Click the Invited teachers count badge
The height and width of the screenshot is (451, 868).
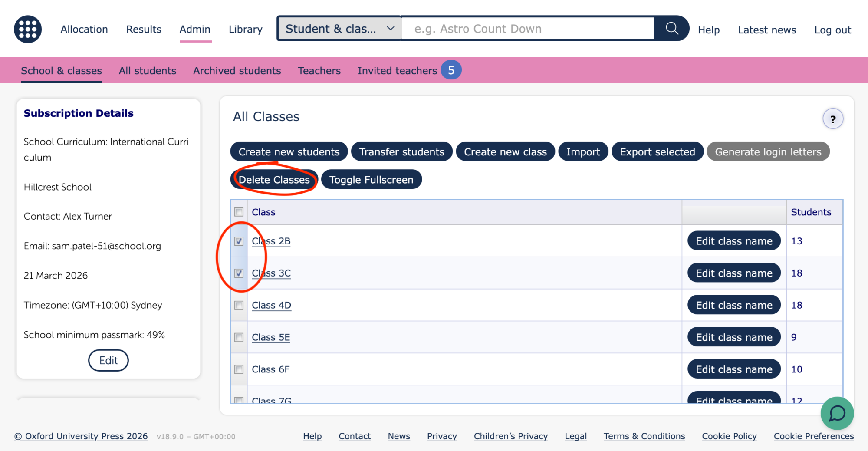coord(451,70)
